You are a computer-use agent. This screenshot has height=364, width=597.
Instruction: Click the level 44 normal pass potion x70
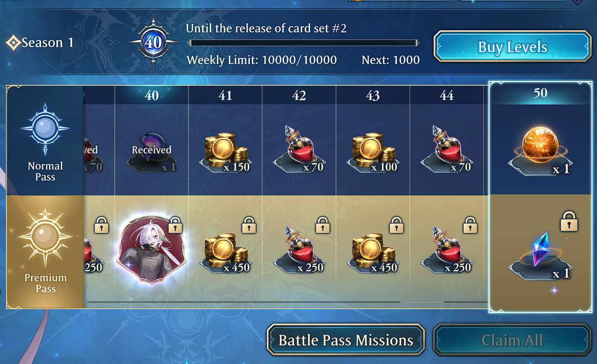coord(446,149)
